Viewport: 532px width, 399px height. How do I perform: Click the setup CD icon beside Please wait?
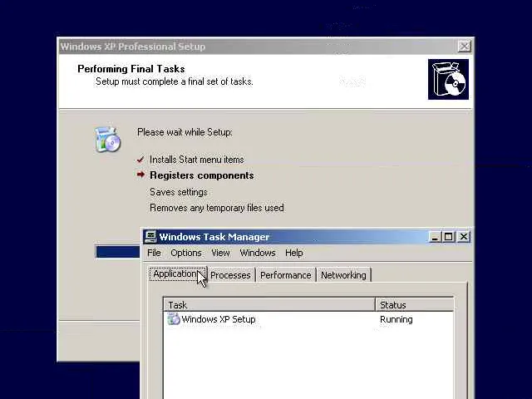107,139
